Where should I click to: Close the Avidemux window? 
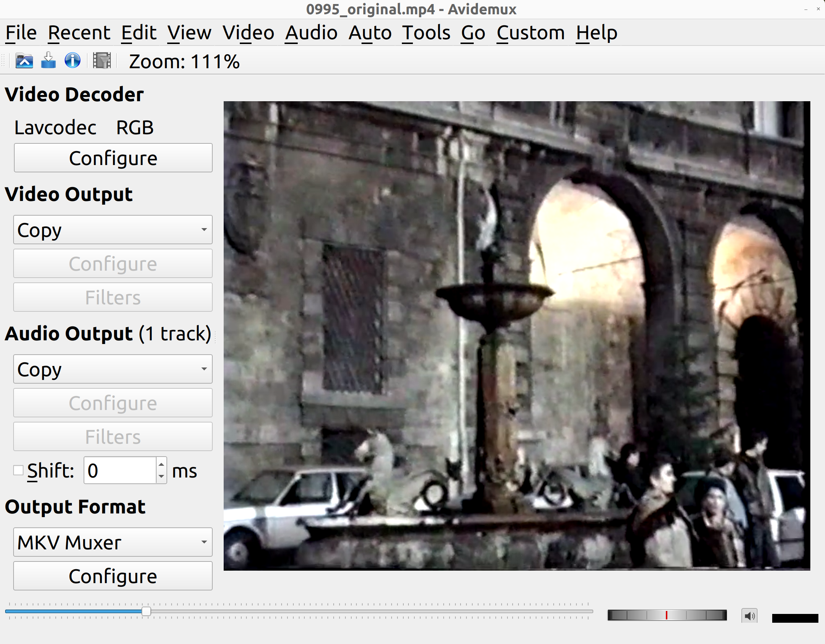tap(818, 9)
